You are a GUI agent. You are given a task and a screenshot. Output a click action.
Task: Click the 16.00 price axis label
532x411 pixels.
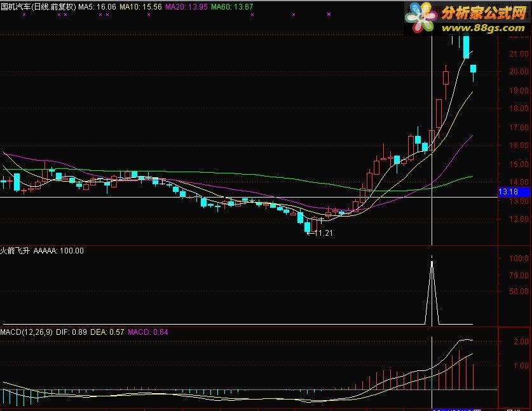coord(519,145)
